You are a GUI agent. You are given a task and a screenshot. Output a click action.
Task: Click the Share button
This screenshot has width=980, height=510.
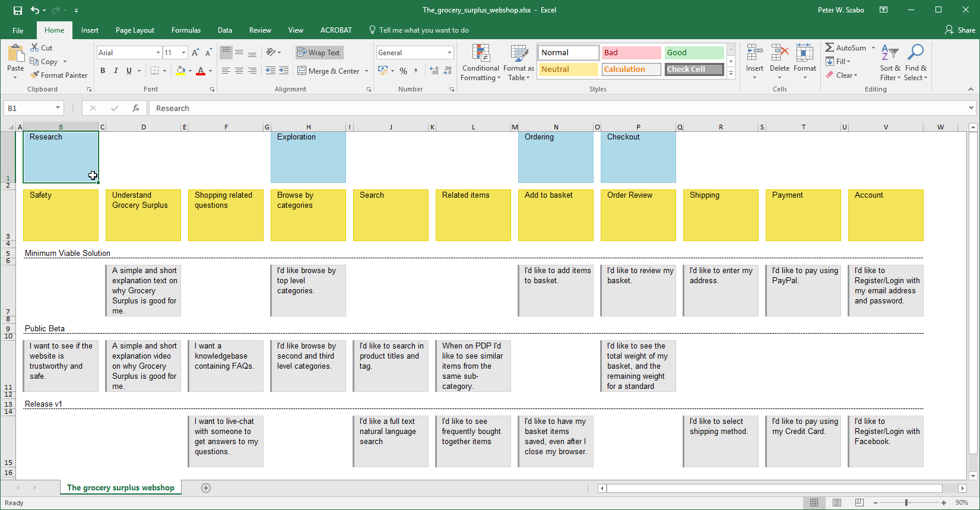[960, 30]
